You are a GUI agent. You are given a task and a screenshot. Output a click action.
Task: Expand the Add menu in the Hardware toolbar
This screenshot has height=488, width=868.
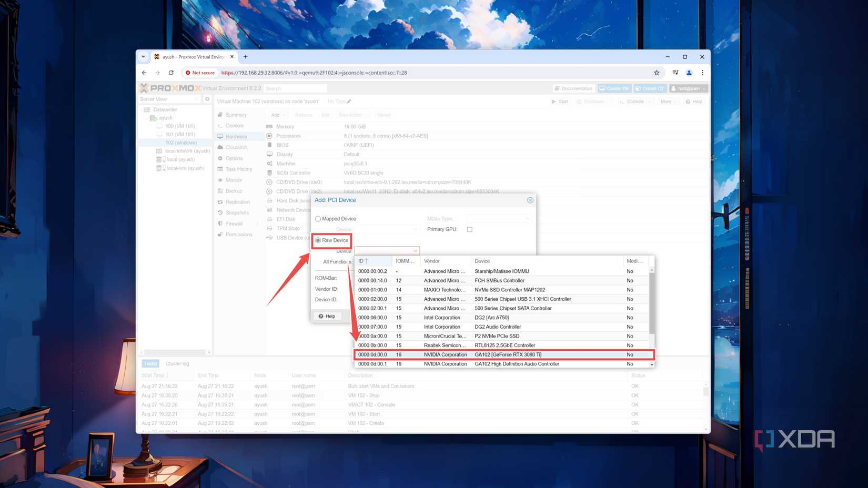277,115
